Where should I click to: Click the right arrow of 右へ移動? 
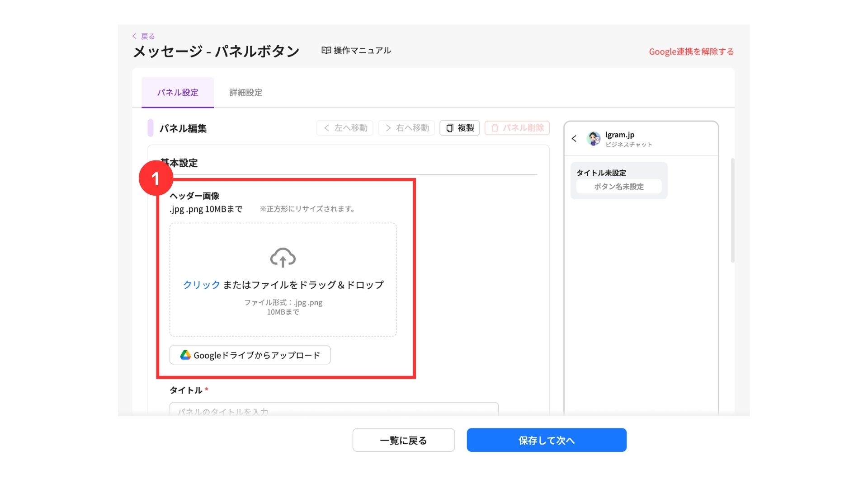pos(388,128)
